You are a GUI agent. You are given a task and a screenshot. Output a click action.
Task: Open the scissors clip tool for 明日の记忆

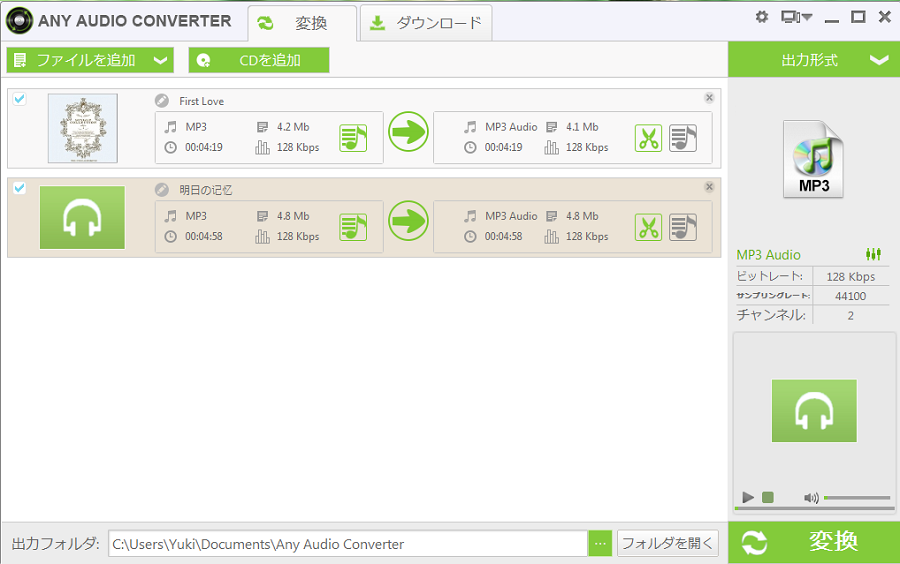click(649, 227)
